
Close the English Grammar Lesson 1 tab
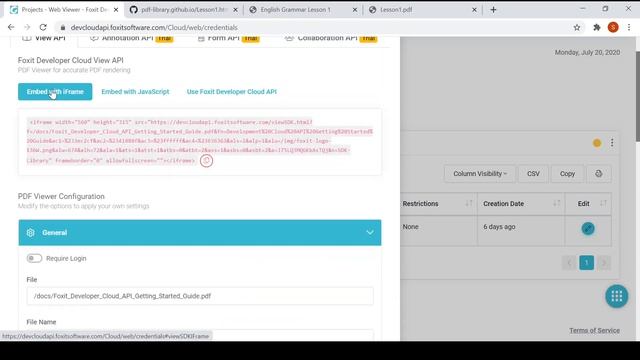point(355,10)
